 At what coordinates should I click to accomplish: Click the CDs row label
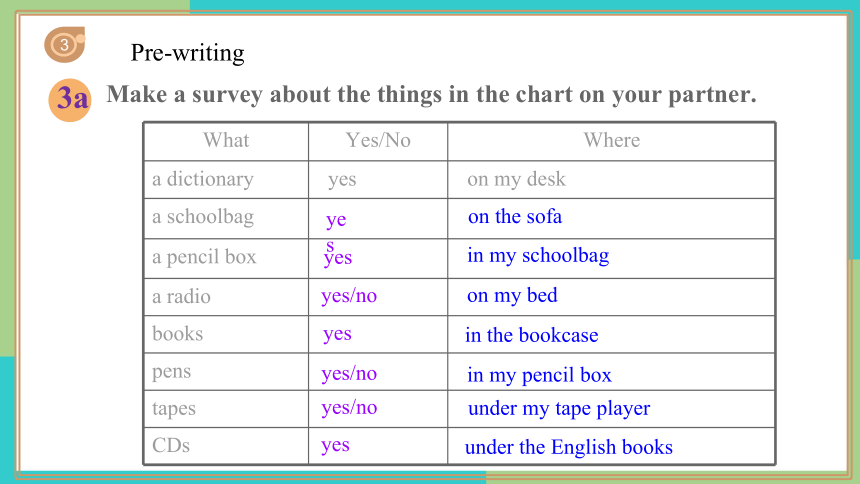(171, 446)
